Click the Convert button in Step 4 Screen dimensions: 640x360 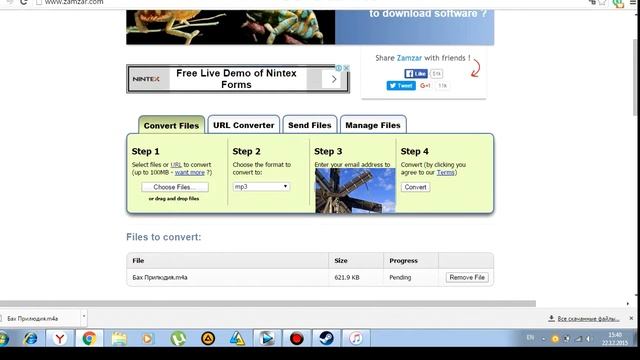click(416, 187)
